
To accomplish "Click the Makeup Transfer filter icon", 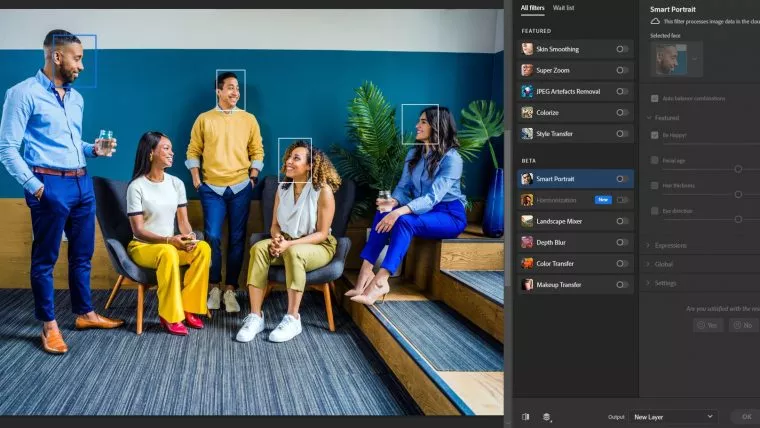I will coord(527,284).
